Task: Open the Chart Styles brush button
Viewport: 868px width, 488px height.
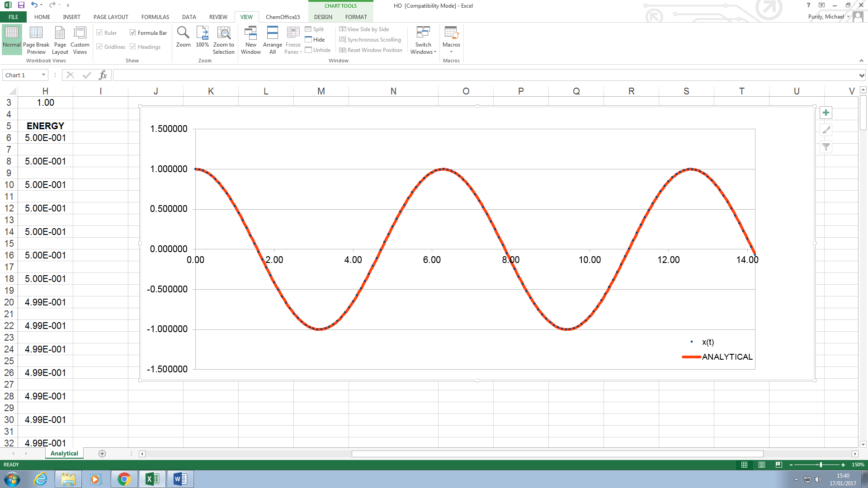Action: [826, 130]
